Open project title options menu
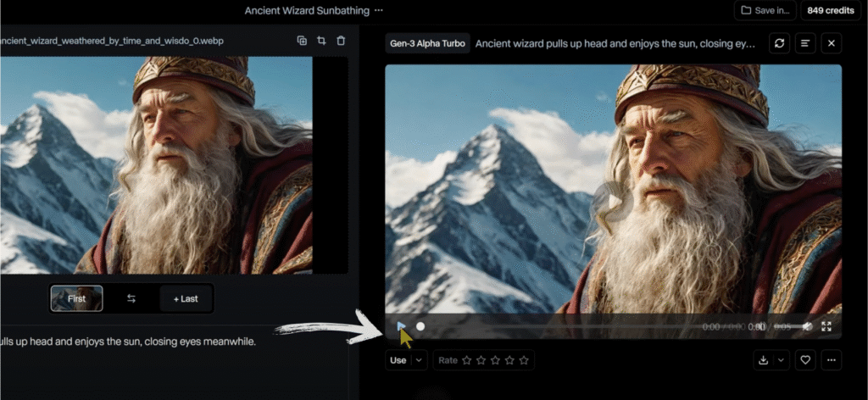This screenshot has width=868, height=400. pos(379,10)
